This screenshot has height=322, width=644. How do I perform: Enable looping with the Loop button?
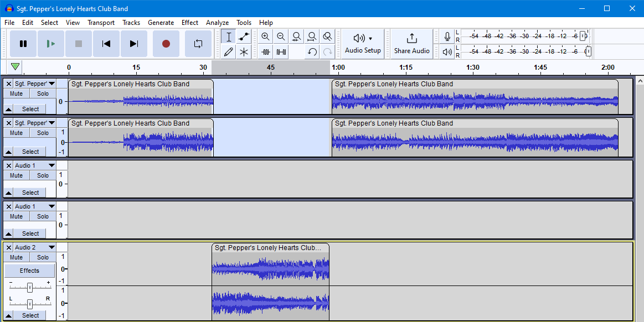[x=198, y=44]
